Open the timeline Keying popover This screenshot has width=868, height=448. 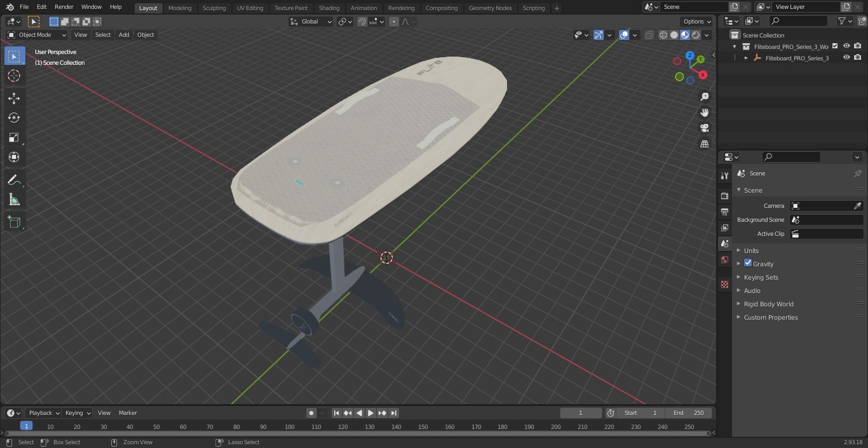78,413
